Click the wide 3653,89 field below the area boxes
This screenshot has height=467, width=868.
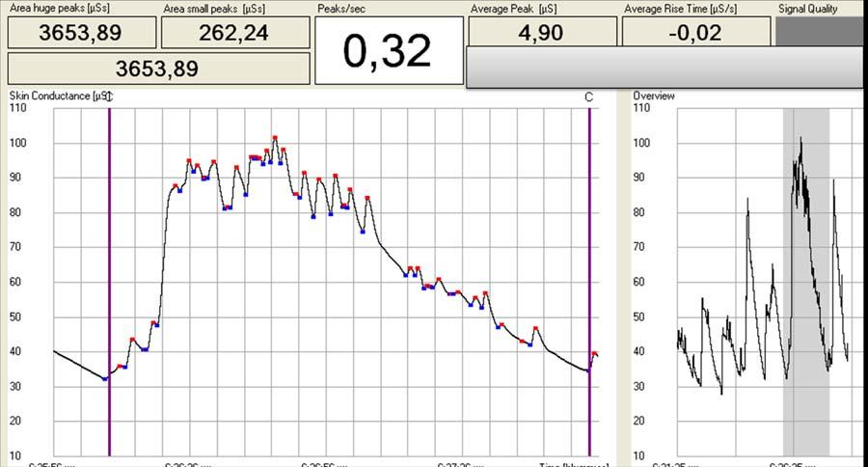point(158,69)
